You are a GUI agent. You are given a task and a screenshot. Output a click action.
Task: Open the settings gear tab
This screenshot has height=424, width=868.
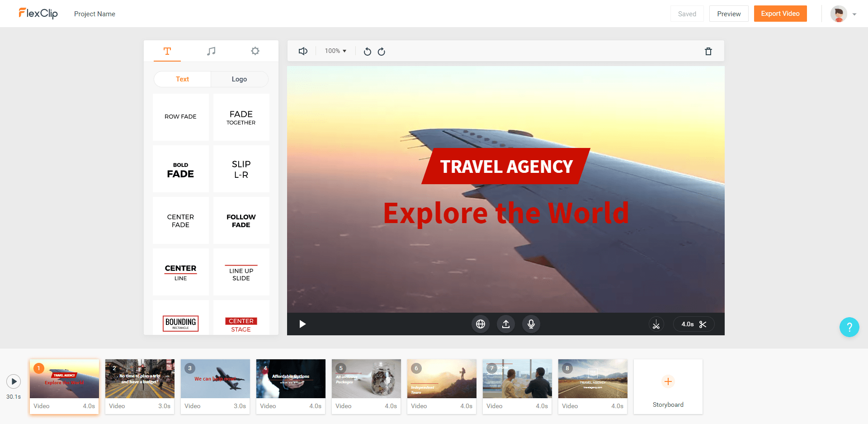tap(255, 51)
